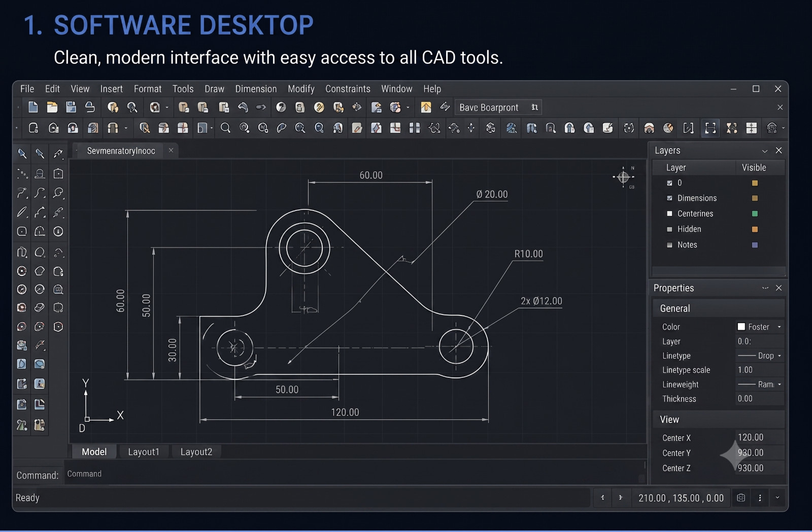Viewport: 812px width, 532px height.
Task: Open the Lineweight dropdown
Action: click(759, 384)
